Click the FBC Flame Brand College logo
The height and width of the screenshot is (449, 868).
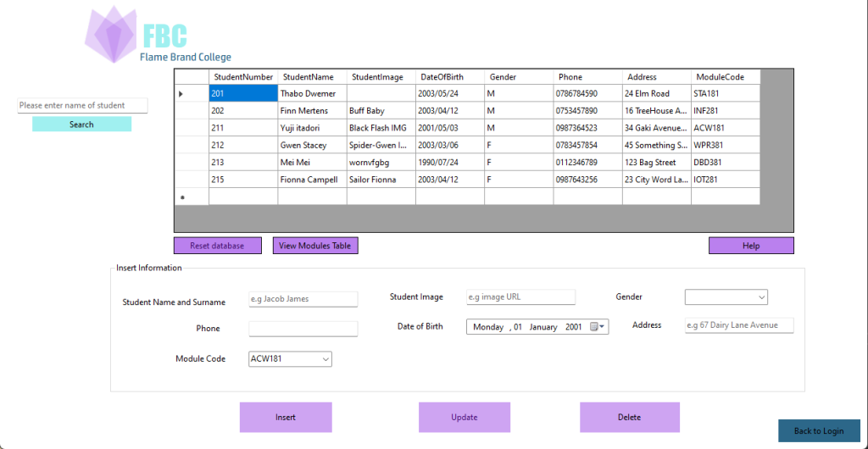[159, 36]
